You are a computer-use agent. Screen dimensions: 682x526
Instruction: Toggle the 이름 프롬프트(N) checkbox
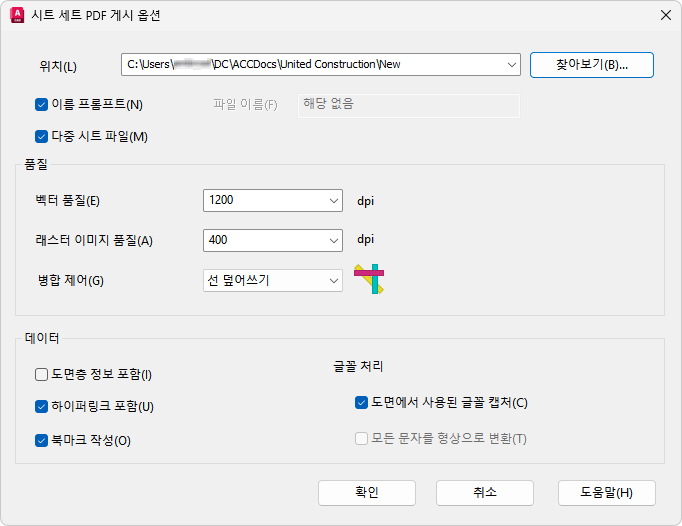pos(41,104)
